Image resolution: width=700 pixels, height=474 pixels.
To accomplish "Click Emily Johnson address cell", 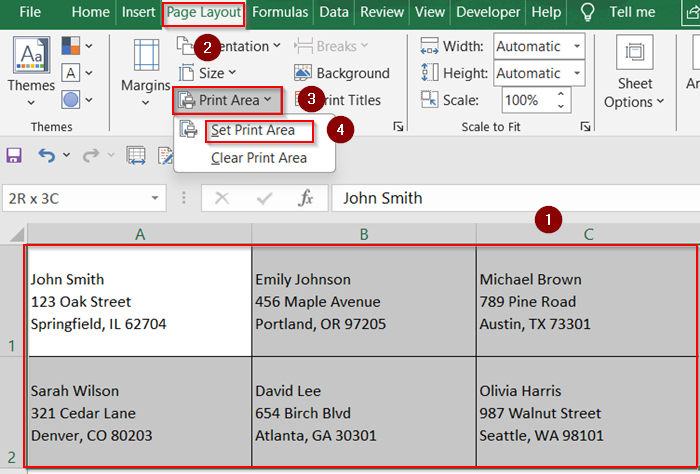I will click(364, 301).
